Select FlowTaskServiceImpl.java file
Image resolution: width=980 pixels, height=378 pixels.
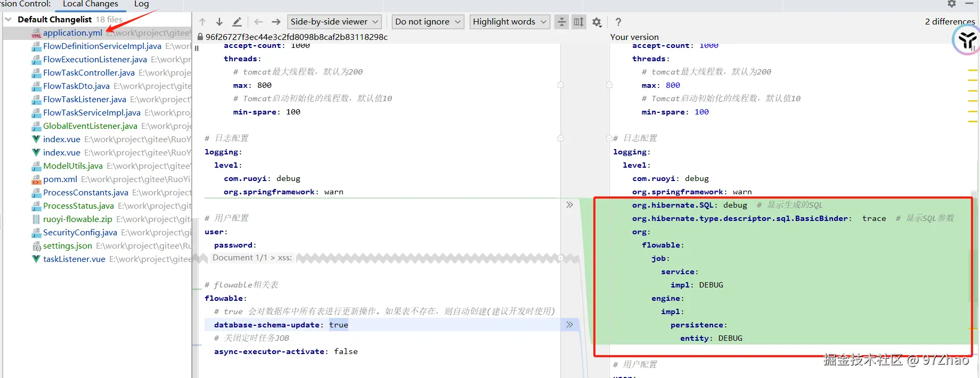[92, 112]
